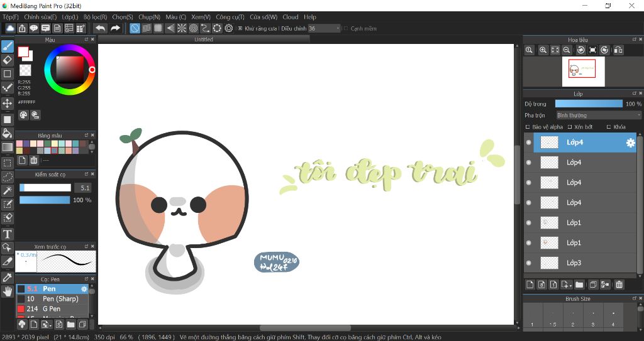This screenshot has width=644, height=341.
Task: Toggle the Khử răng cưa checkbox
Action: tap(258, 28)
